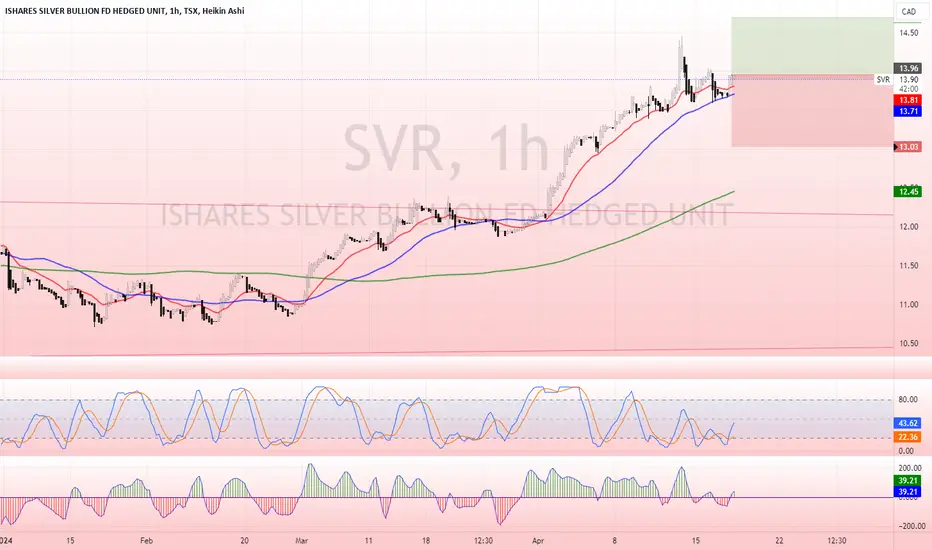
Task: Select the blue 43.62 stochastic value label
Action: [908, 423]
